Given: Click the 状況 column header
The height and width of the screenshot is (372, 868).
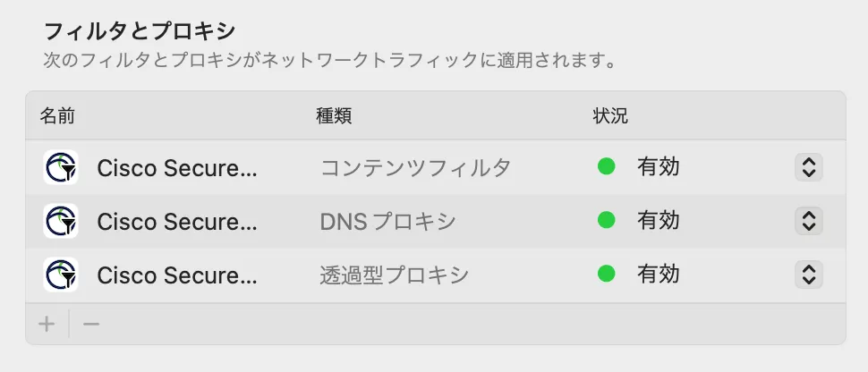Looking at the screenshot, I should tap(610, 115).
